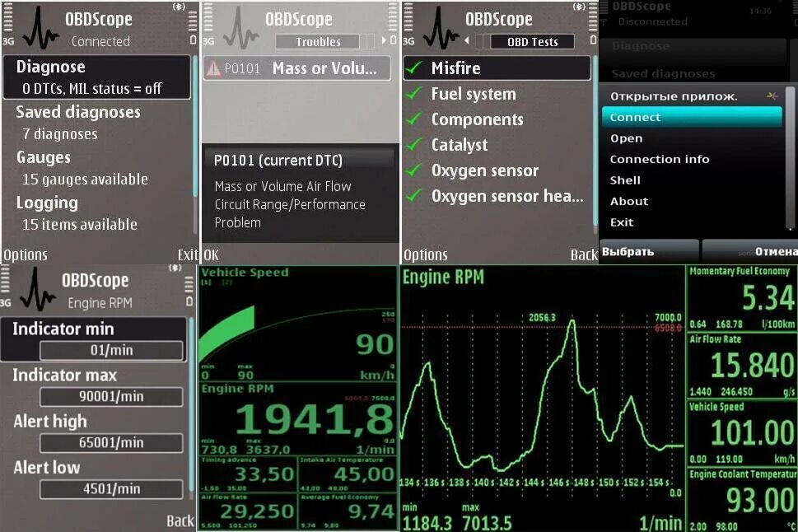This screenshot has height=532, width=798.
Task: Click the Engine RPM gauge reading 1941,8
Action: coord(298,419)
